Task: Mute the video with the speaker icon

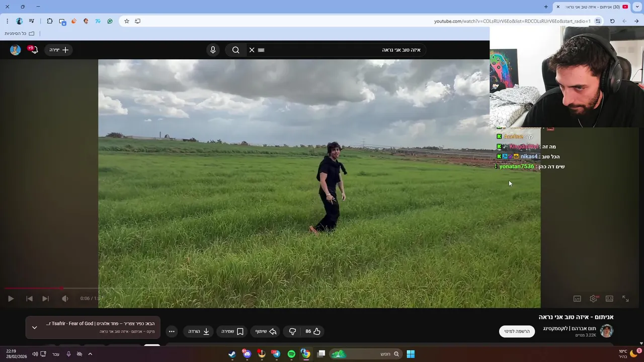Action: [x=65, y=299]
